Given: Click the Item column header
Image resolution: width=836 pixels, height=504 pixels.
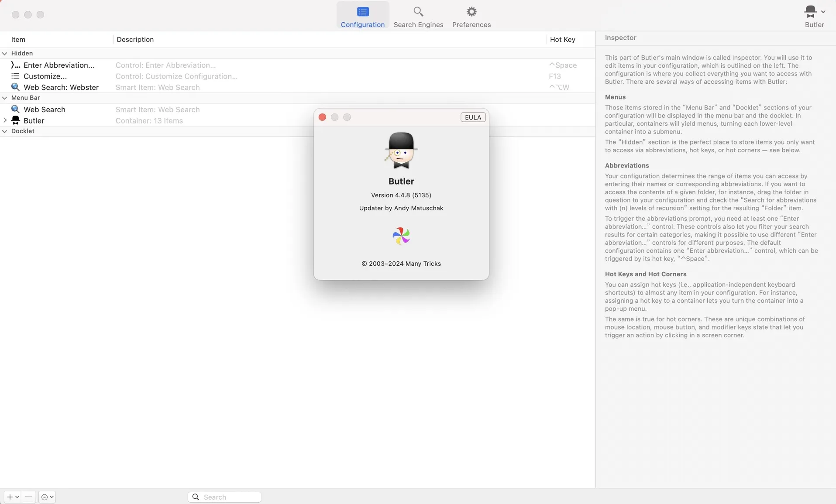Looking at the screenshot, I should [18, 39].
